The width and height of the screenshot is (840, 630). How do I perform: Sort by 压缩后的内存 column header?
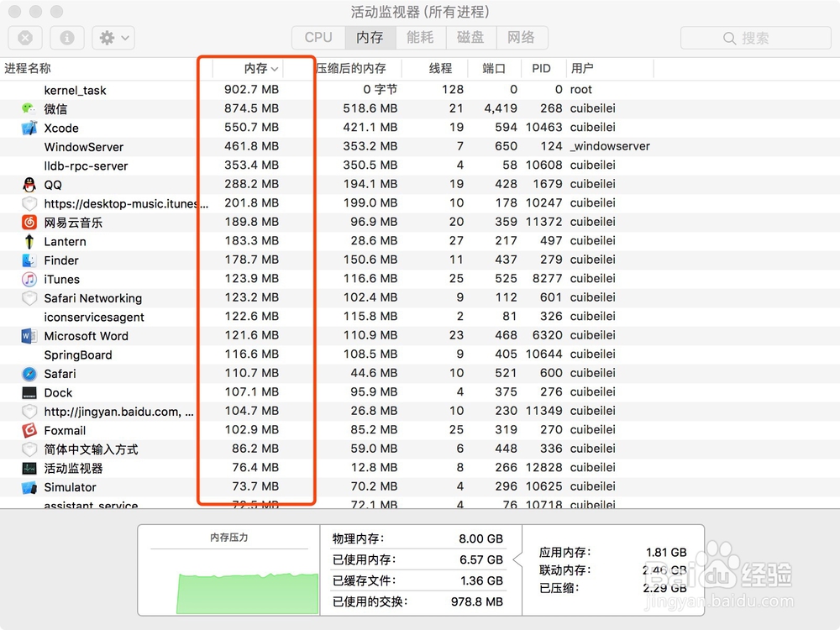[x=351, y=69]
